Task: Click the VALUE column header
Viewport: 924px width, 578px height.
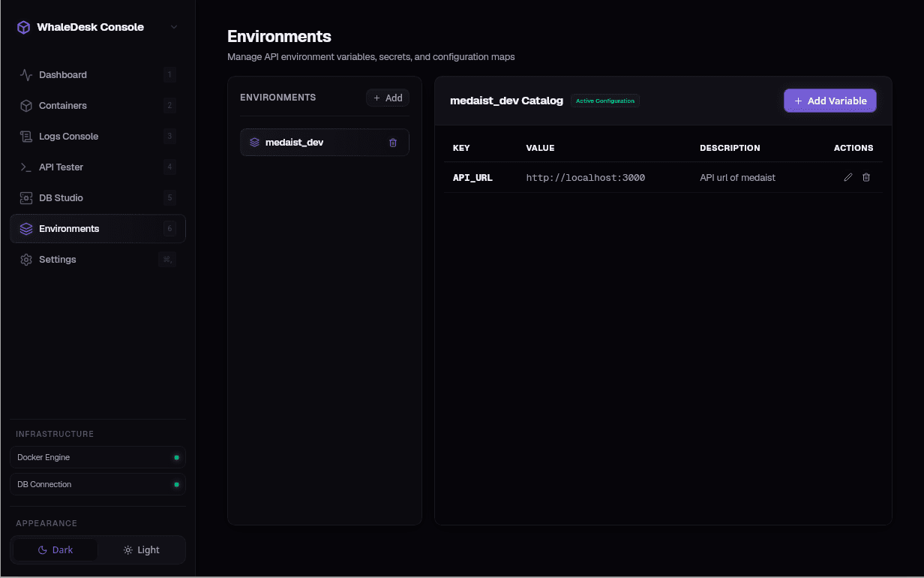Action: coord(540,148)
